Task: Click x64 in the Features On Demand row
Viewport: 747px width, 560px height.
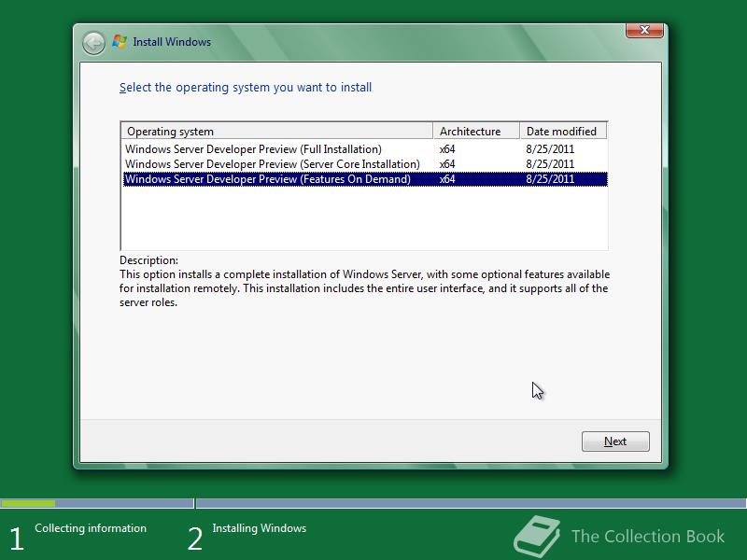Action: point(447,179)
